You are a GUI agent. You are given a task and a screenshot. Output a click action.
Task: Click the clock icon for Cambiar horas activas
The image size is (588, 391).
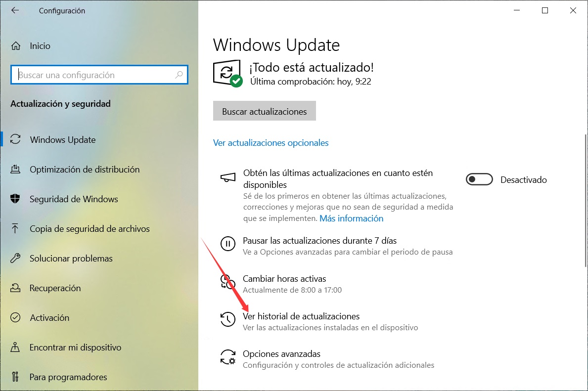[227, 282]
